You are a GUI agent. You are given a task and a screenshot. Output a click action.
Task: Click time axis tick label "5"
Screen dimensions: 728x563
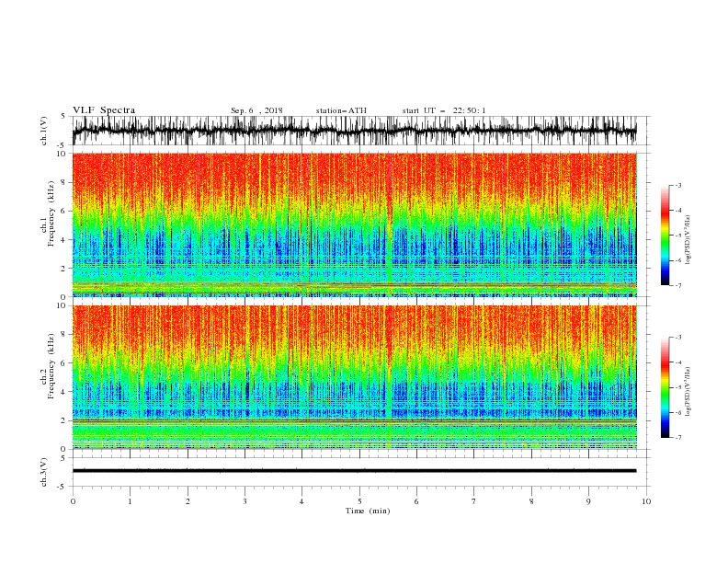(359, 501)
